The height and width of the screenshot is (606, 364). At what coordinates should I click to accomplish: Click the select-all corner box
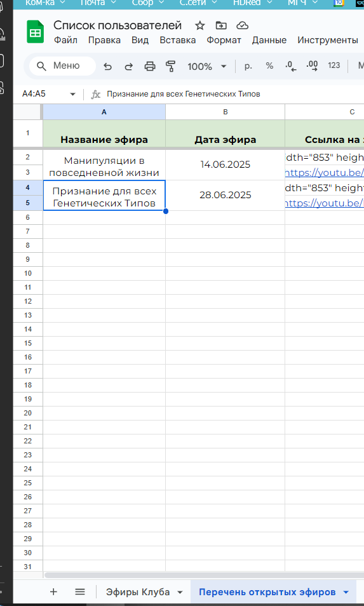point(28,112)
